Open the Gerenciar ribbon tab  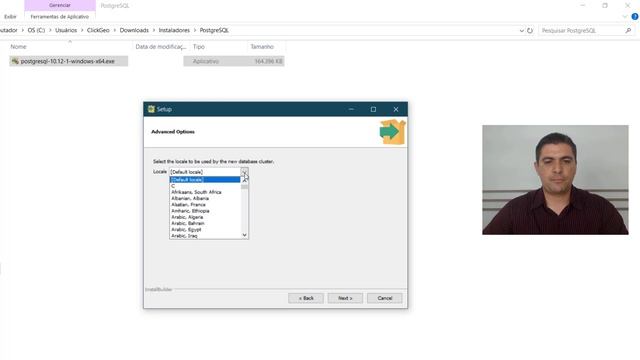[60, 5]
